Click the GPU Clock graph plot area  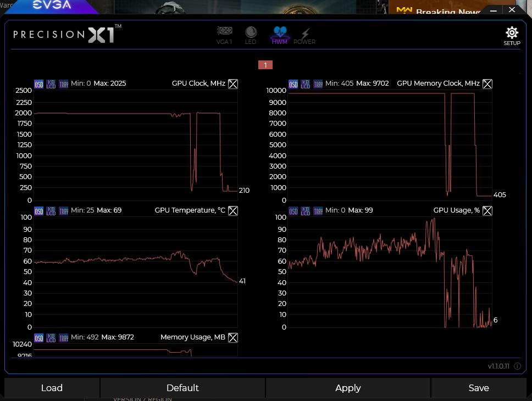coord(136,145)
